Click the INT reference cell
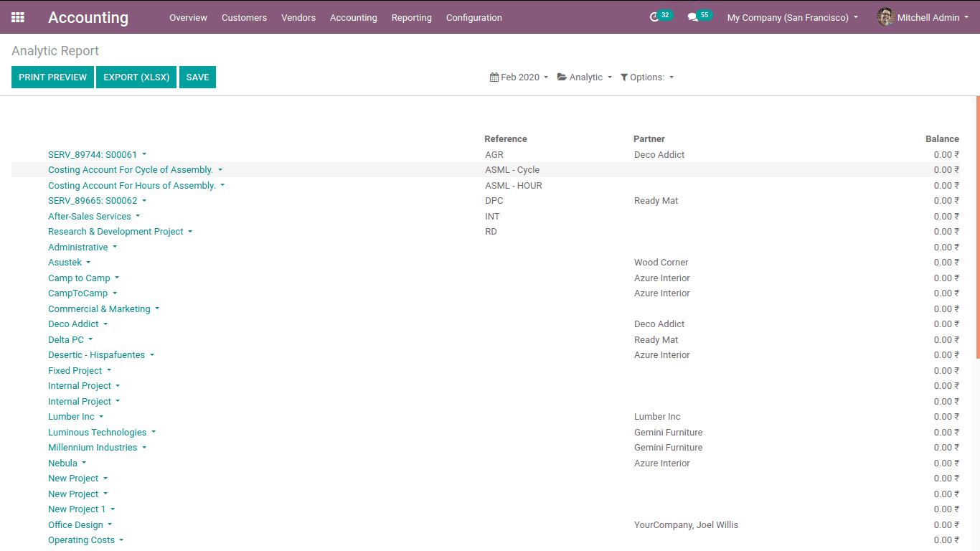This screenshot has height=551, width=980. (x=492, y=216)
